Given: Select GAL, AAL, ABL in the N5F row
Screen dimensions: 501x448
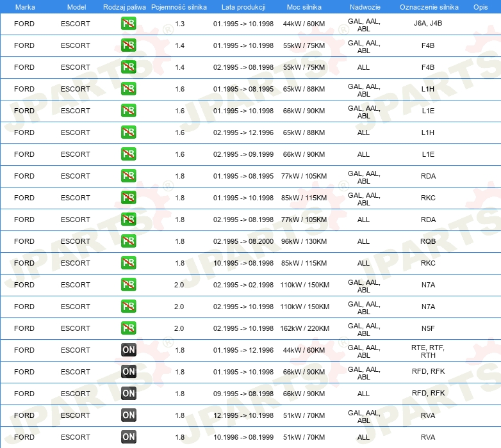Looking at the screenshot, I should 364,330.
